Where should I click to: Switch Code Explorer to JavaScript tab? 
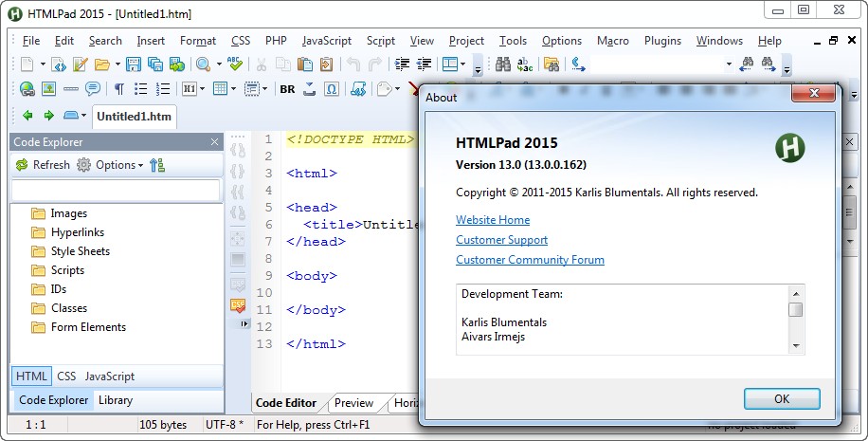(x=110, y=377)
